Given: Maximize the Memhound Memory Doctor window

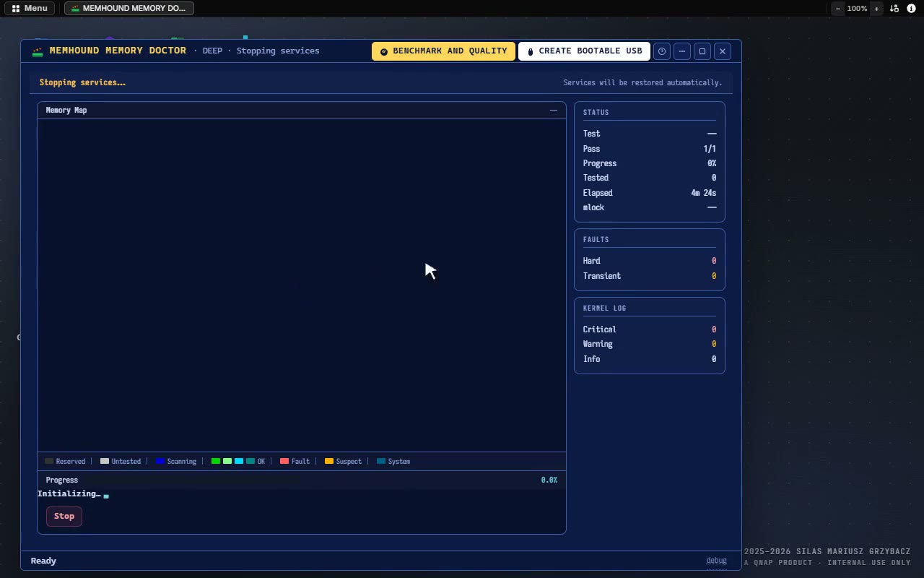Looking at the screenshot, I should pos(702,51).
